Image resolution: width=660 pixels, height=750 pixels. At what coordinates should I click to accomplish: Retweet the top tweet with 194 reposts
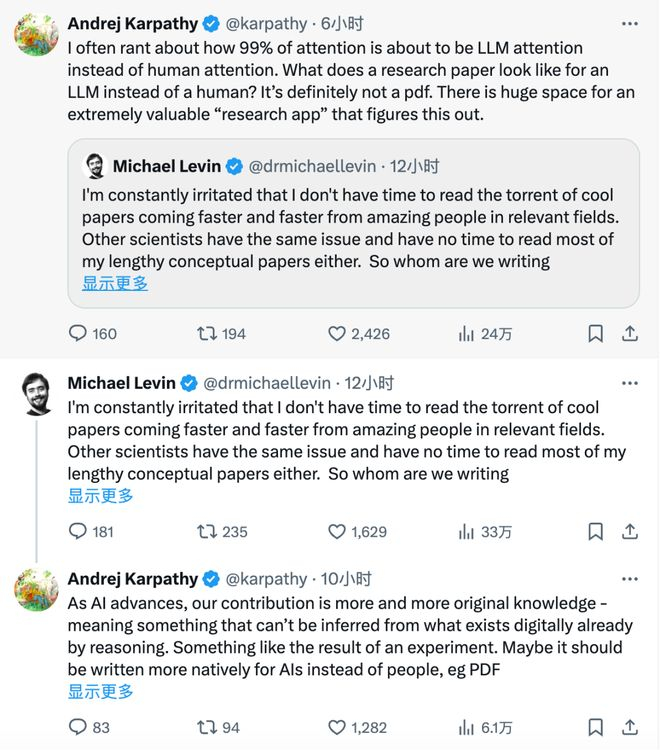pos(208,333)
